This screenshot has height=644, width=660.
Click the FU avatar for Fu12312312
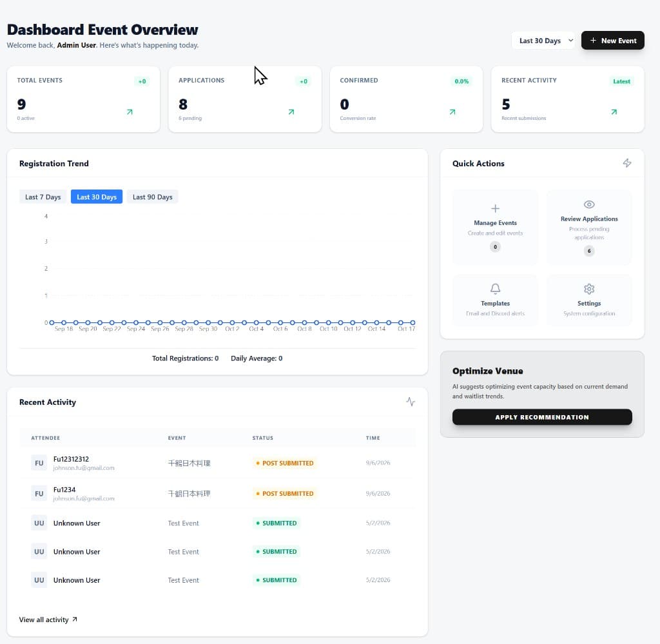point(39,463)
